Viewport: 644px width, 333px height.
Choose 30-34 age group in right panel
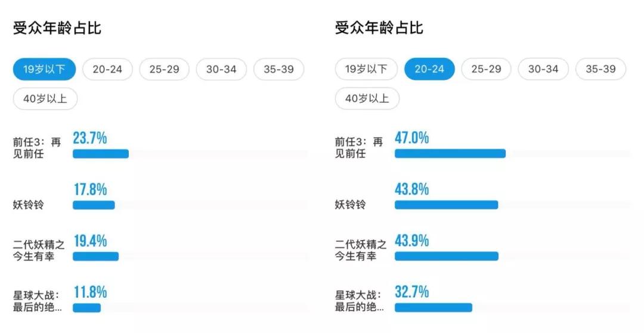coord(543,69)
